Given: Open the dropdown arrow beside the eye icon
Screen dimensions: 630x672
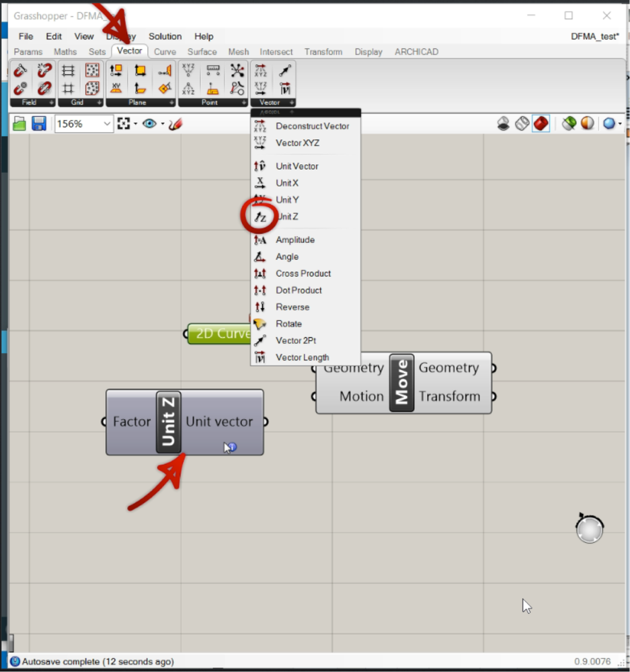Looking at the screenshot, I should pyautogui.click(x=163, y=124).
